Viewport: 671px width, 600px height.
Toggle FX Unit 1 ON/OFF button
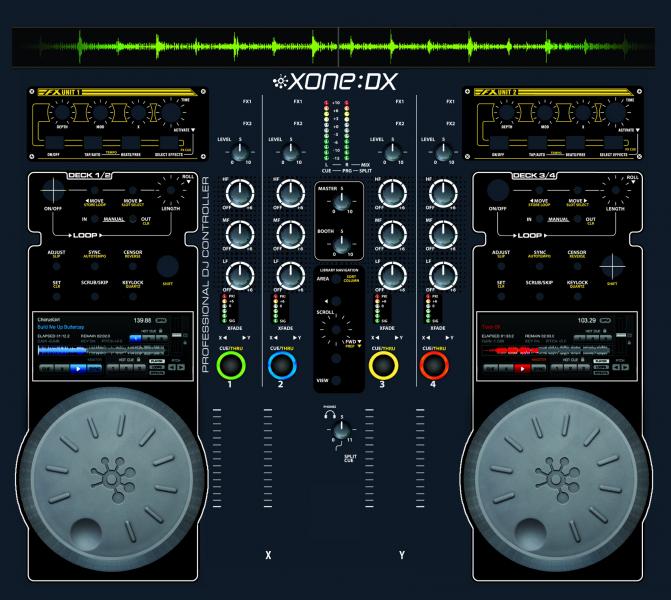pos(54,143)
